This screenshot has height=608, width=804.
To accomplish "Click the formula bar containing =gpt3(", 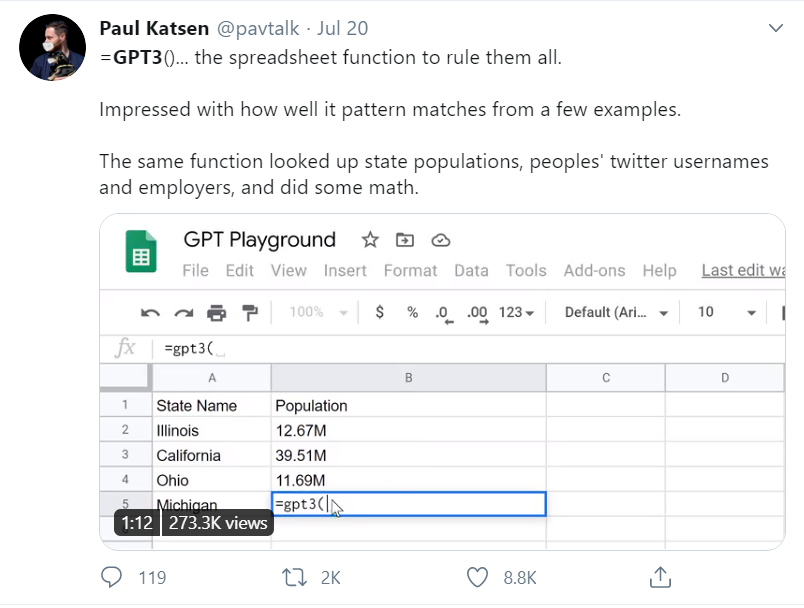I will 468,349.
